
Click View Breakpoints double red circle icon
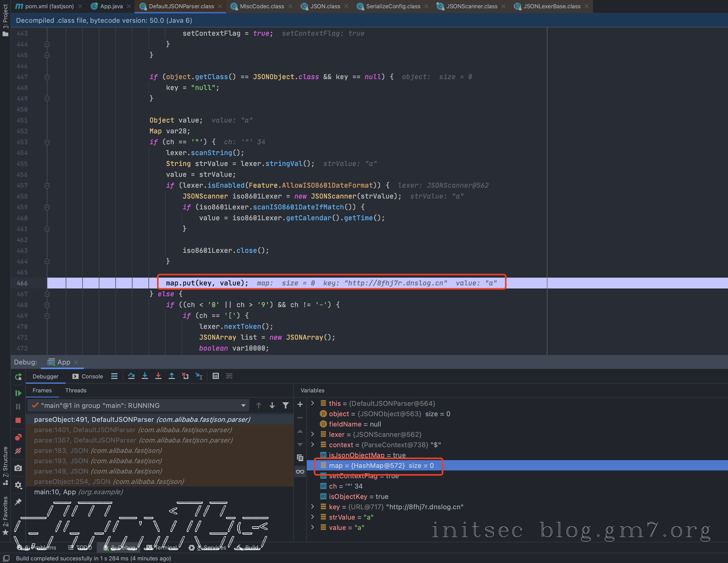(x=18, y=437)
